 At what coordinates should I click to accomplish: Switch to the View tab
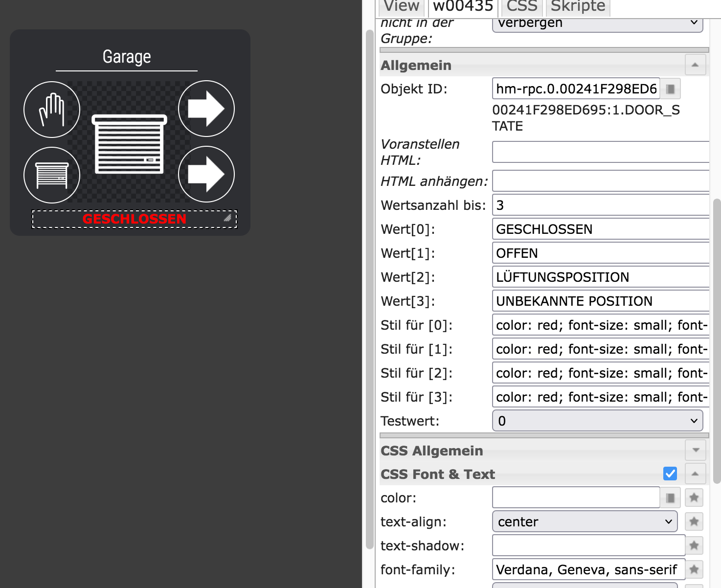click(402, 7)
